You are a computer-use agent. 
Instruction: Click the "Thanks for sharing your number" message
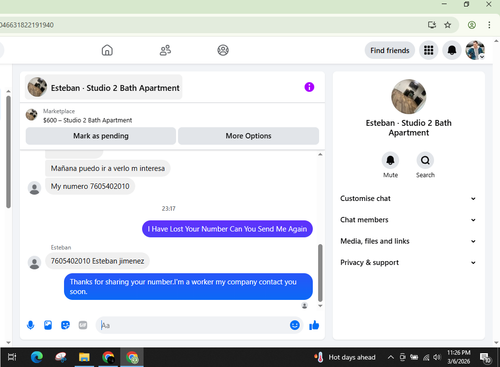(188, 287)
